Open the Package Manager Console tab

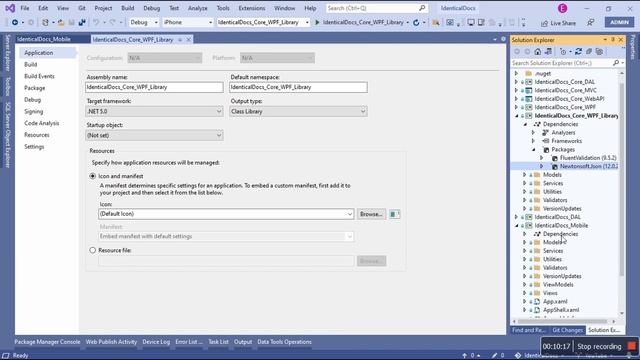[47, 342]
